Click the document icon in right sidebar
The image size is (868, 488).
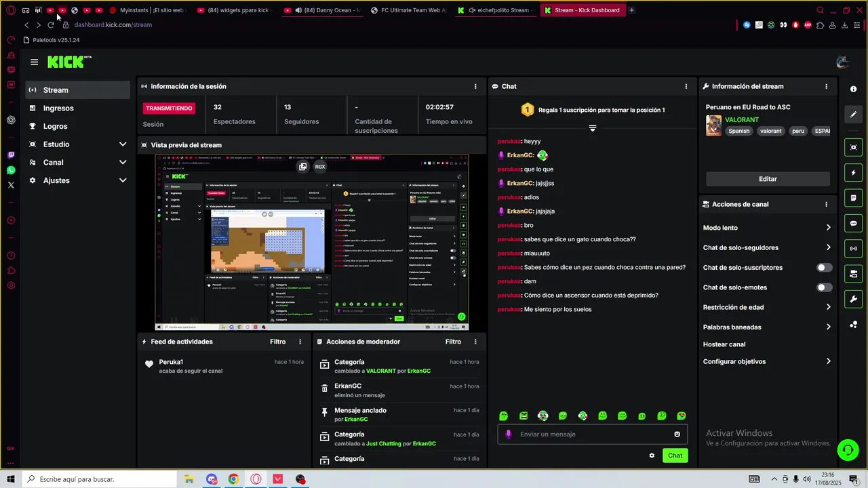click(x=853, y=198)
